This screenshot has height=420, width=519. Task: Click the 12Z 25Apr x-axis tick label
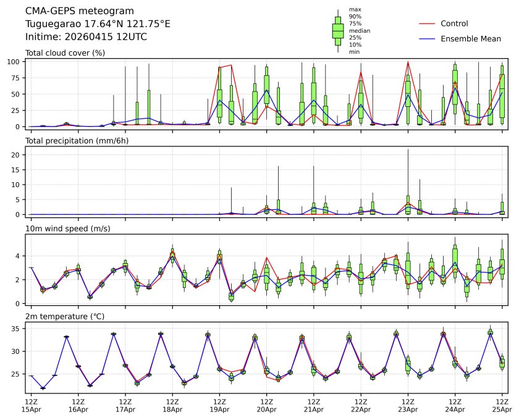coord(502,405)
